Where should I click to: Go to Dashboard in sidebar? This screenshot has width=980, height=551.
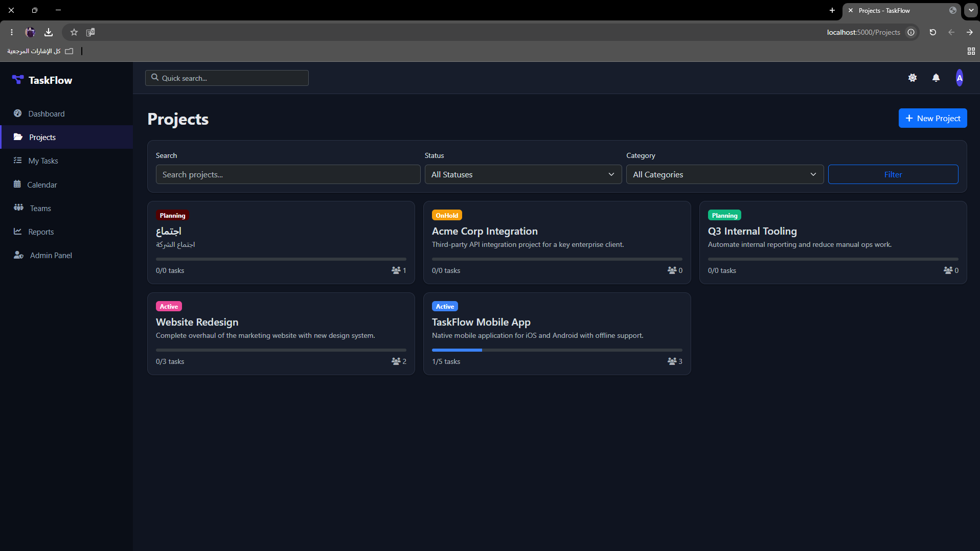point(66,113)
